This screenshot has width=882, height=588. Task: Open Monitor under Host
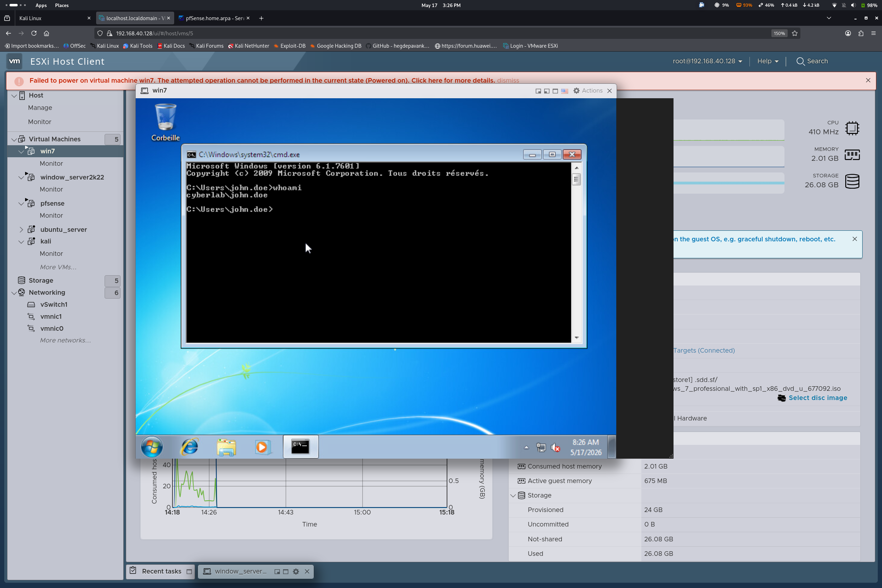click(39, 122)
